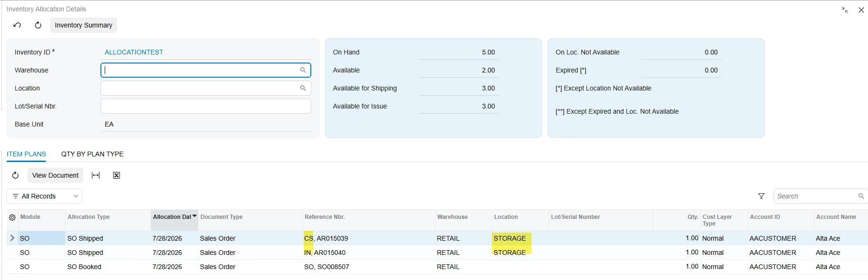Click the Base Unit value EA

[x=109, y=124]
